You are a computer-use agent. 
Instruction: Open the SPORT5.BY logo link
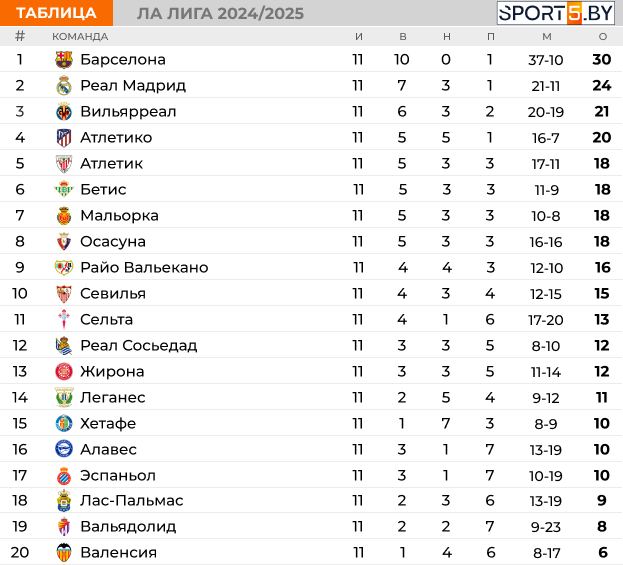pyautogui.click(x=556, y=13)
